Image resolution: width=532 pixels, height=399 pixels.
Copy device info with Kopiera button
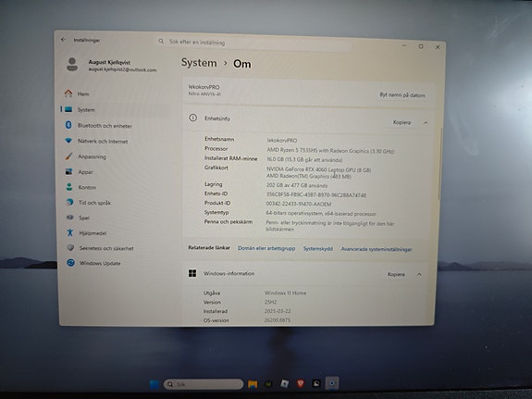(x=402, y=122)
